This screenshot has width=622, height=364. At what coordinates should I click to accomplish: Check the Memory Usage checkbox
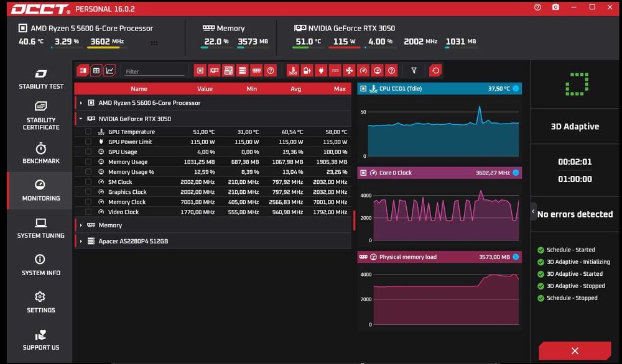point(88,162)
